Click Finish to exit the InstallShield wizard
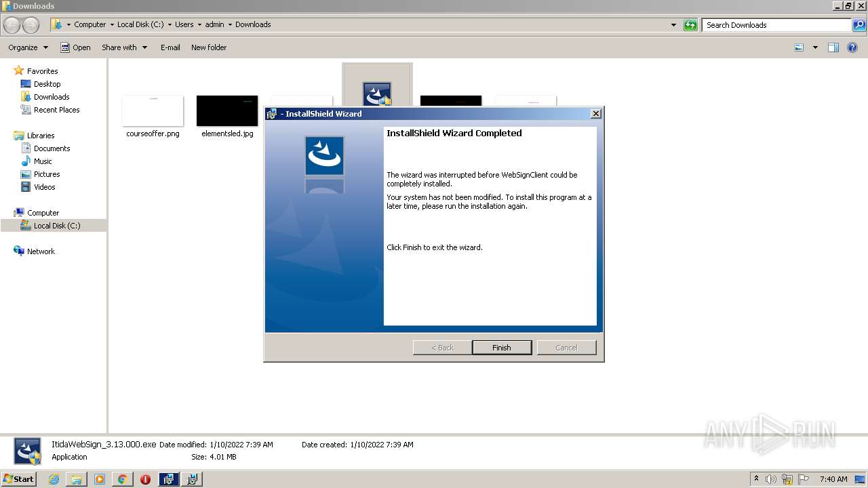Viewport: 868px width, 488px height. click(x=502, y=348)
